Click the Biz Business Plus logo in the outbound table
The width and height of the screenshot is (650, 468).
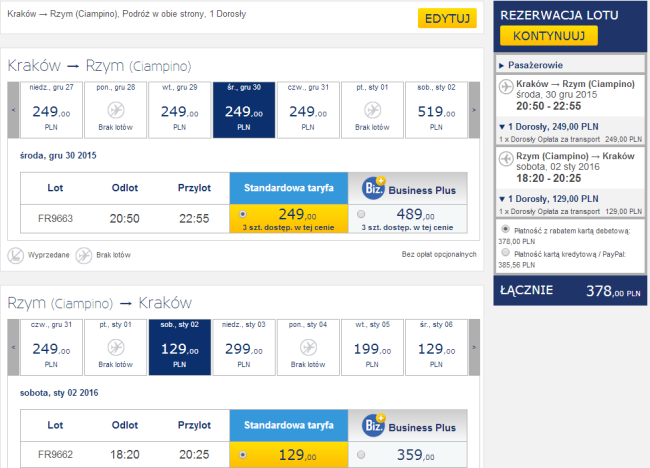click(374, 188)
